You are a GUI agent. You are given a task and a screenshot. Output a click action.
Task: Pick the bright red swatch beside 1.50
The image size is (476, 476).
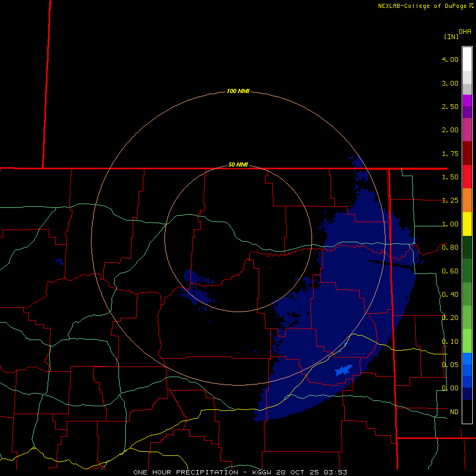click(467, 177)
